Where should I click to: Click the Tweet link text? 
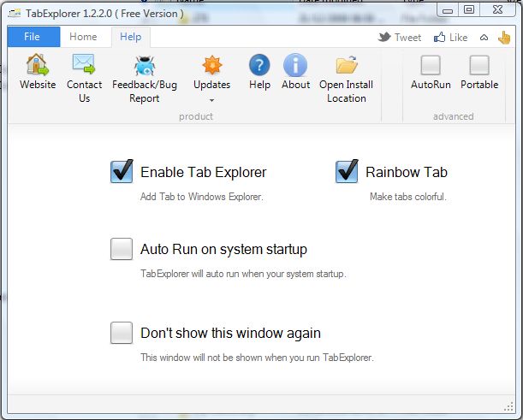(x=407, y=38)
